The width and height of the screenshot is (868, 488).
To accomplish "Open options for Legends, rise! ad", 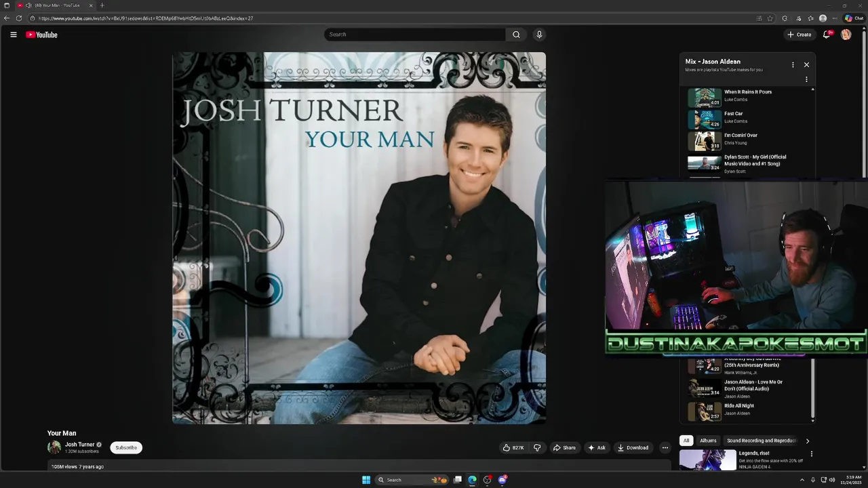I will pyautogui.click(x=811, y=454).
